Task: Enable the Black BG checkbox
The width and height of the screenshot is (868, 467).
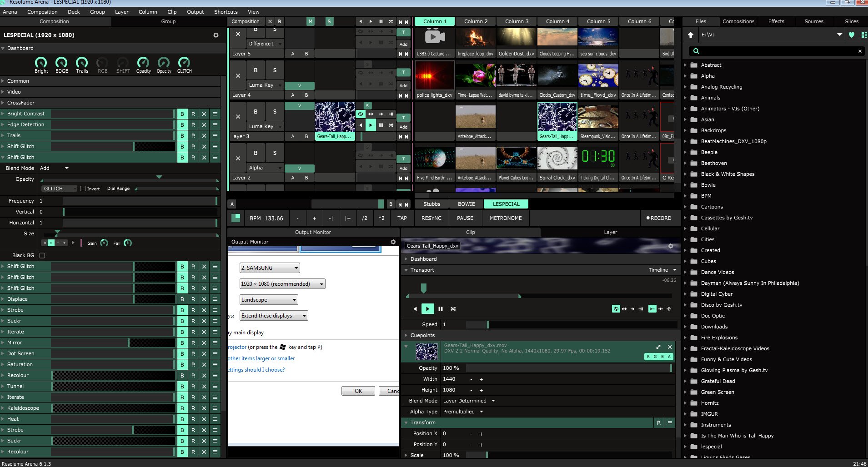Action: pyautogui.click(x=42, y=255)
